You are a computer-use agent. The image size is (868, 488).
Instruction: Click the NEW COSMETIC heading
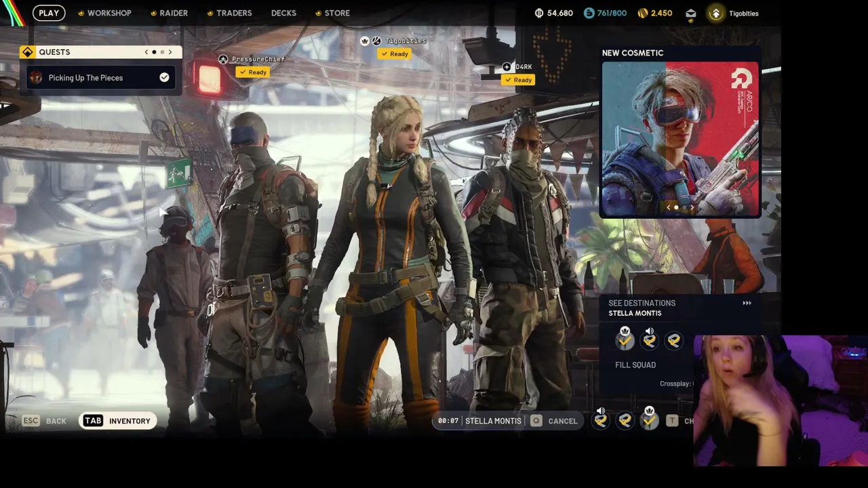(633, 53)
